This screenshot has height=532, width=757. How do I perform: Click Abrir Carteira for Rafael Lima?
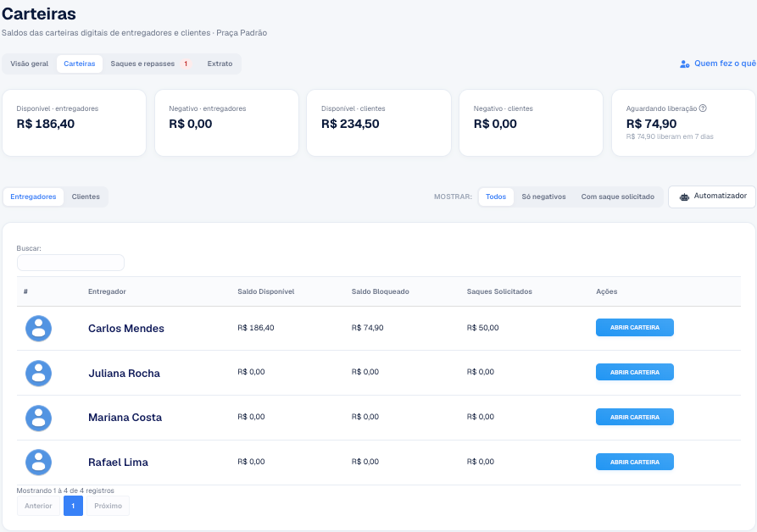(x=634, y=462)
